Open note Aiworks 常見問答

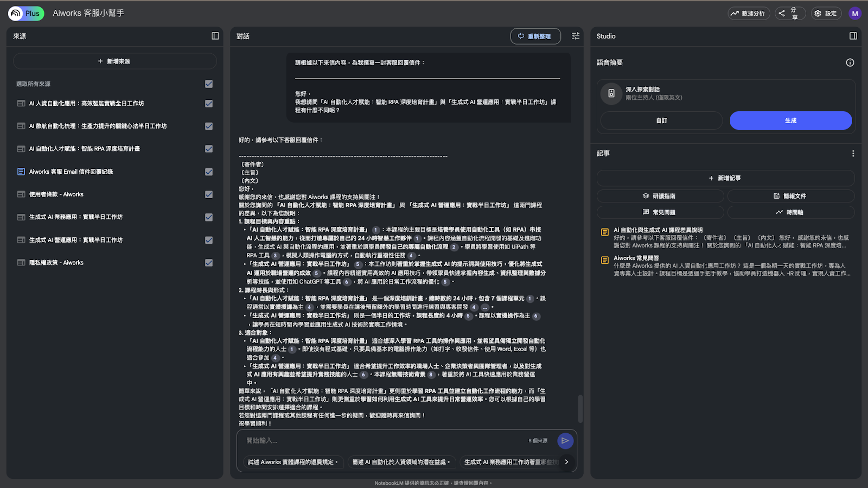(726, 266)
